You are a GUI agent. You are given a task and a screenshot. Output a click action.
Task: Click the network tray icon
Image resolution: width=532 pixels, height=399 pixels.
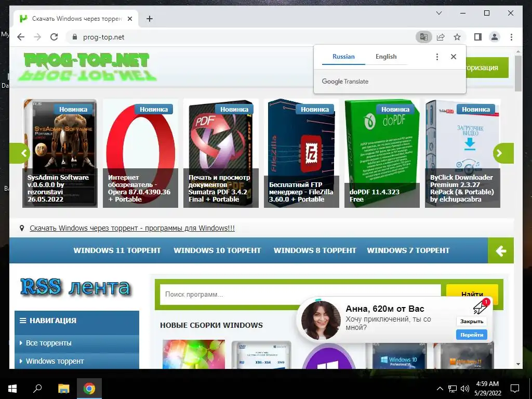[x=453, y=389]
